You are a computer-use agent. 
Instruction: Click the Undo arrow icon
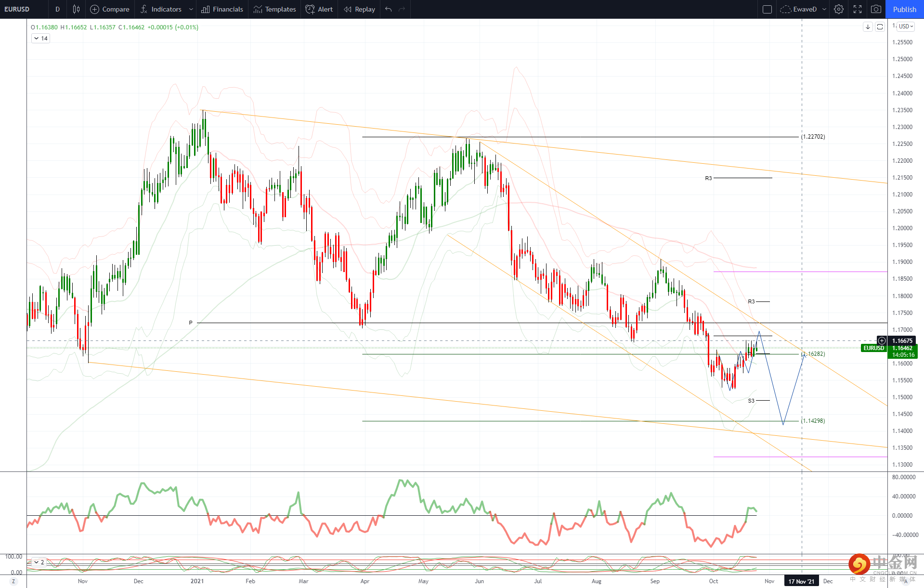pyautogui.click(x=389, y=9)
